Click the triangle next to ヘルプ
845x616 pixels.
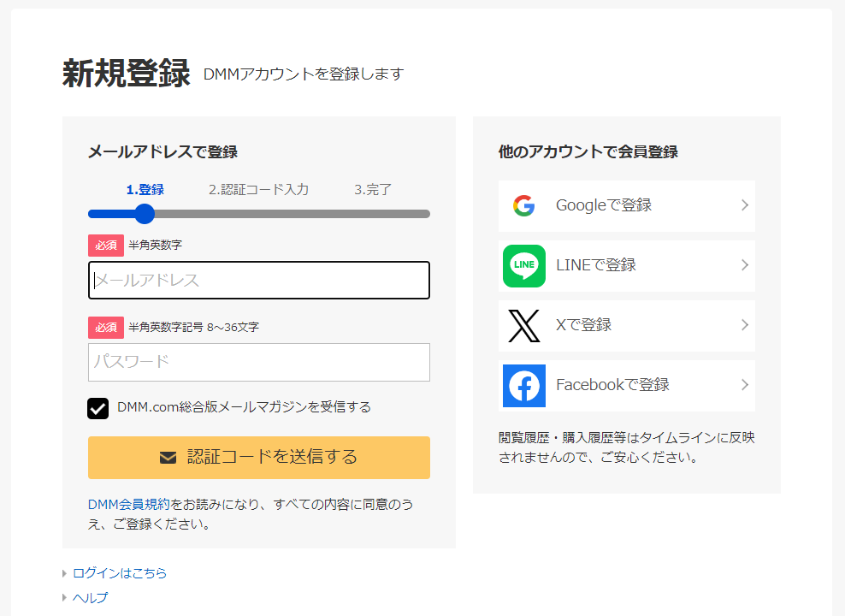point(64,598)
